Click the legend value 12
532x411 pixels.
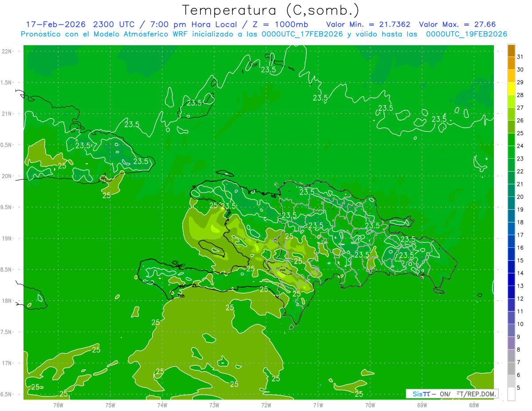tap(520, 299)
